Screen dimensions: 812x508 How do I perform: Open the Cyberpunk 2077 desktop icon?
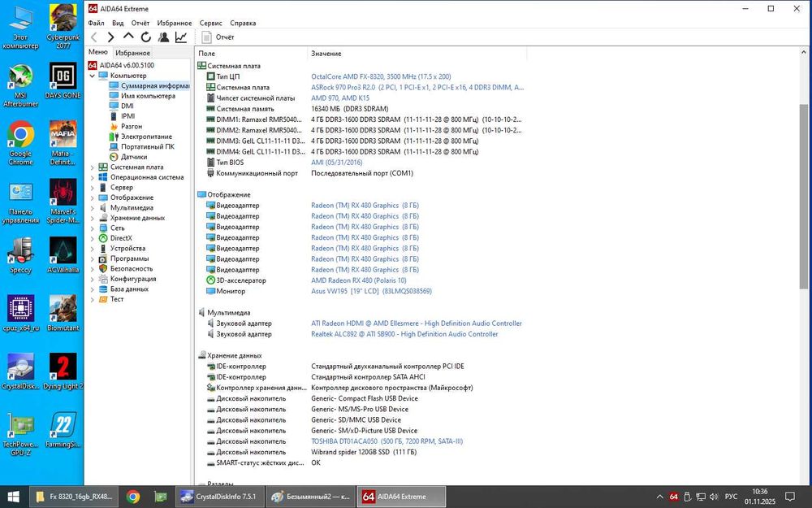[63, 26]
